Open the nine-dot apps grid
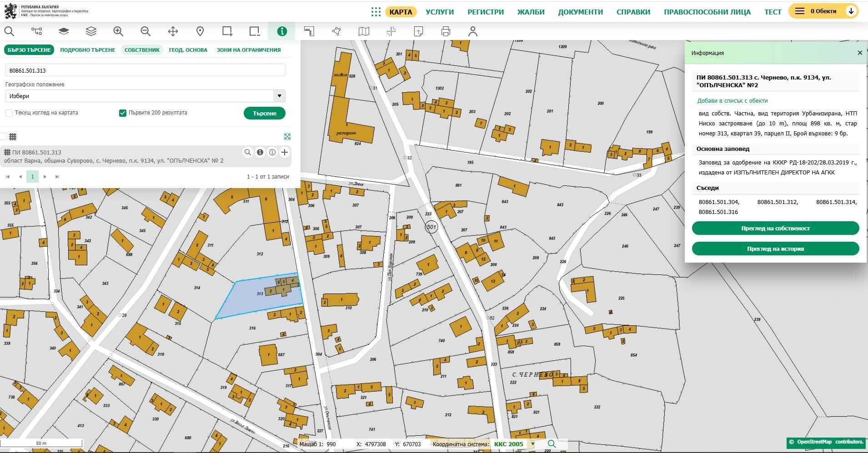 (x=376, y=12)
